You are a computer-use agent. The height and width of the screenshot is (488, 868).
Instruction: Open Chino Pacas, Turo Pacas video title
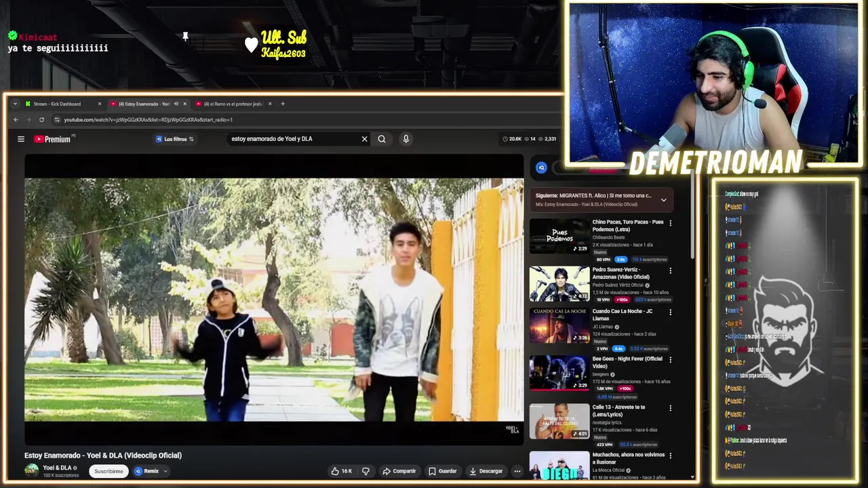click(628, 226)
